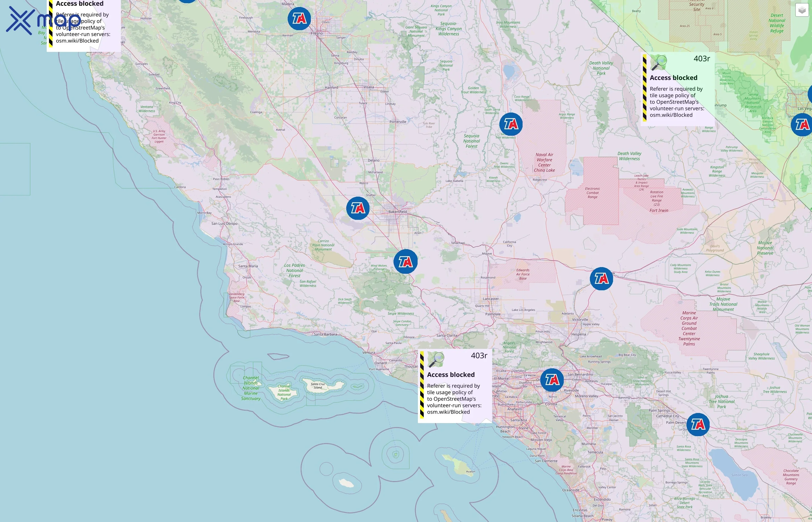Open the map layers switcher button
Image resolution: width=812 pixels, height=522 pixels.
[802, 10]
